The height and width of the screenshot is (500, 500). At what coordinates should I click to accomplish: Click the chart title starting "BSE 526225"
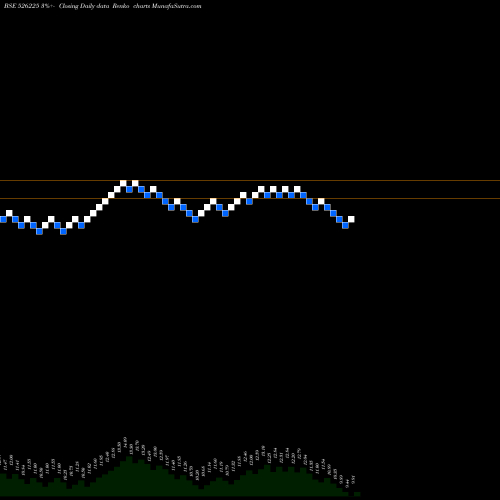(x=103, y=6)
